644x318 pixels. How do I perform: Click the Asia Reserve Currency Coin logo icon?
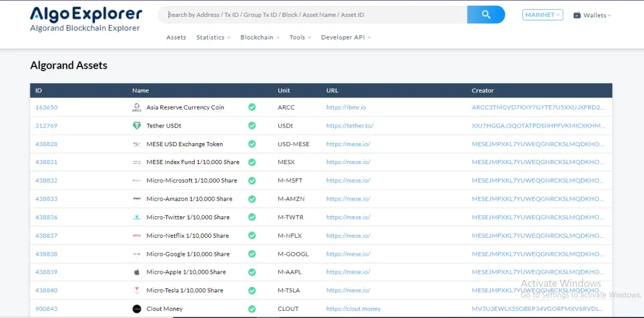click(137, 107)
